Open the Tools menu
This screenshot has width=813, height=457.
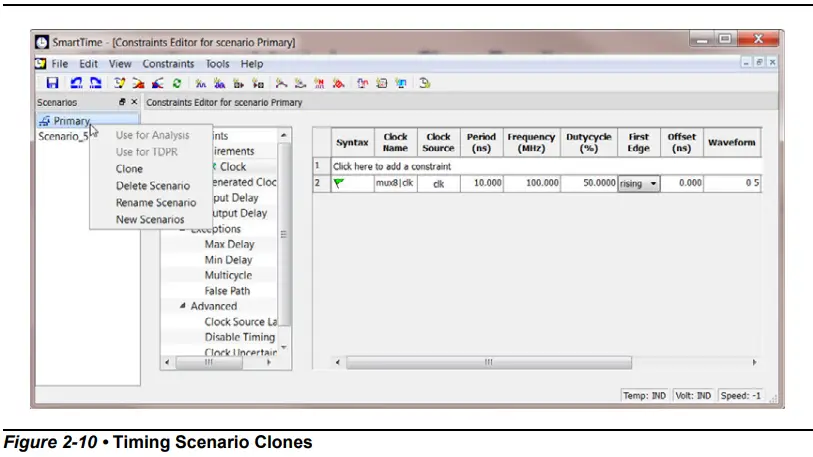[217, 64]
